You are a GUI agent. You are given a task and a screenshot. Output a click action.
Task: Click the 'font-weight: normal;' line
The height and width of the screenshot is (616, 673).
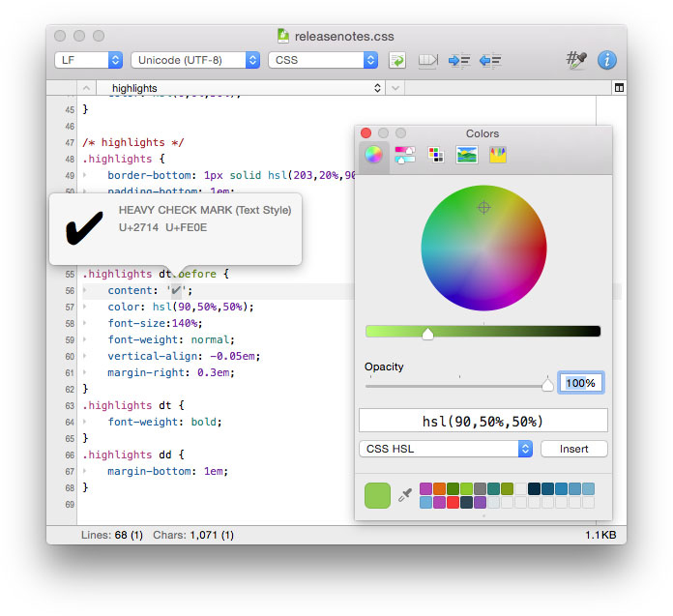coord(171,339)
